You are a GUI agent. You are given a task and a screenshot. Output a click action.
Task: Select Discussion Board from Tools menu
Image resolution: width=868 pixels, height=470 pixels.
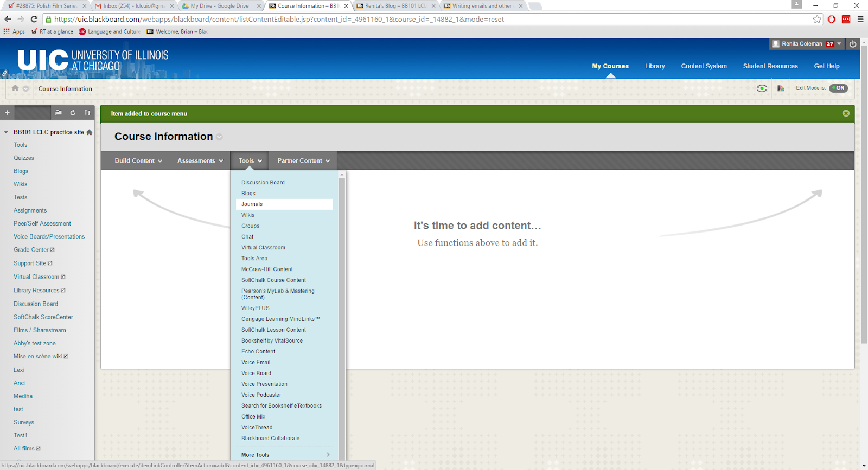pos(263,183)
